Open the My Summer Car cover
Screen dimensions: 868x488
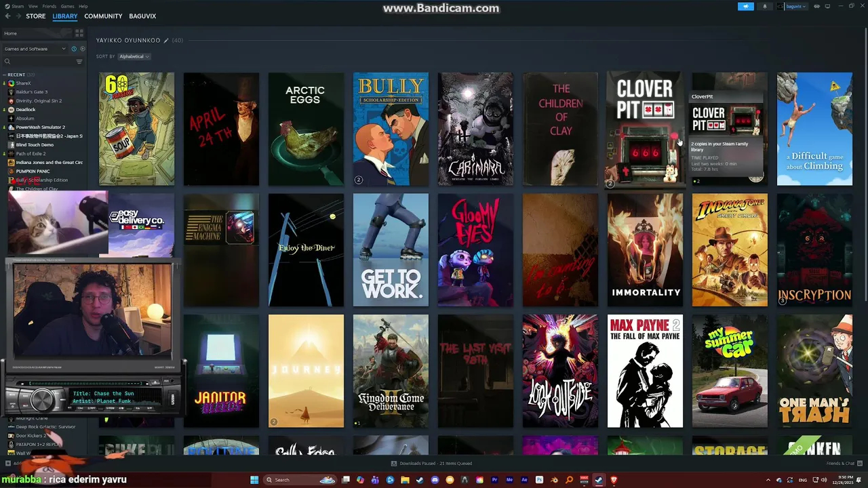pos(730,371)
